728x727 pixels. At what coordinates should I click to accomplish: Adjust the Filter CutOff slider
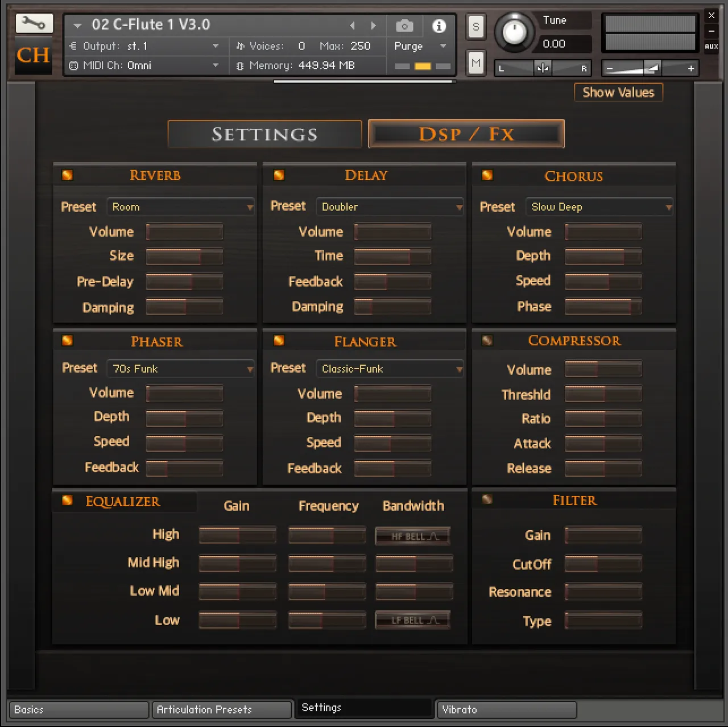tap(603, 564)
